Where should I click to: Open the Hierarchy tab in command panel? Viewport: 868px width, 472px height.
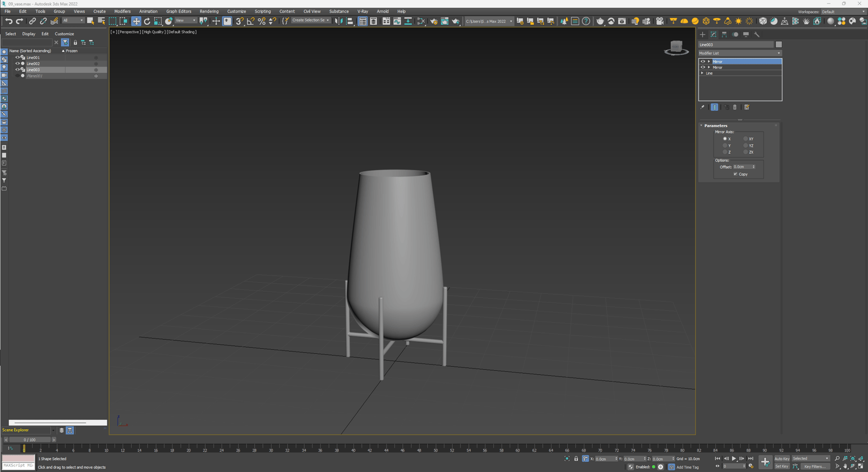[724, 34]
